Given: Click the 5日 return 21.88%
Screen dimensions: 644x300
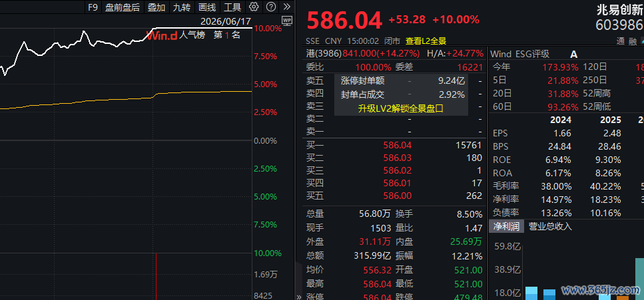Looking at the screenshot, I should click(x=563, y=80).
